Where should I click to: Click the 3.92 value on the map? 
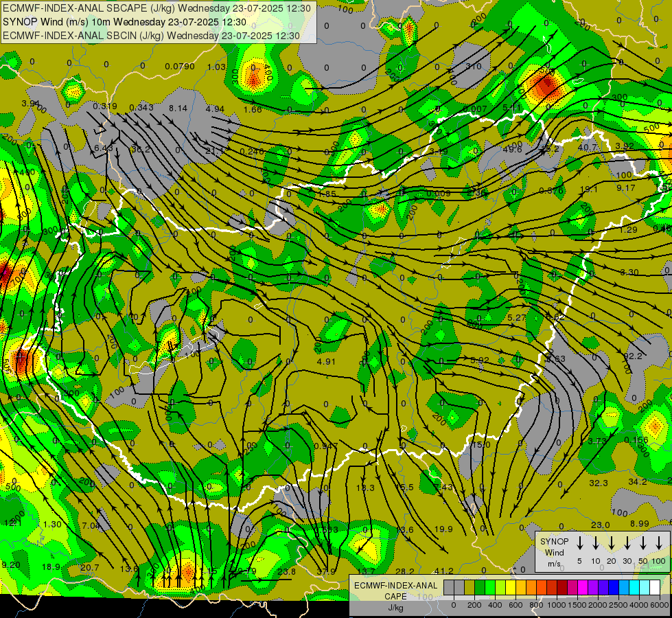click(x=625, y=146)
